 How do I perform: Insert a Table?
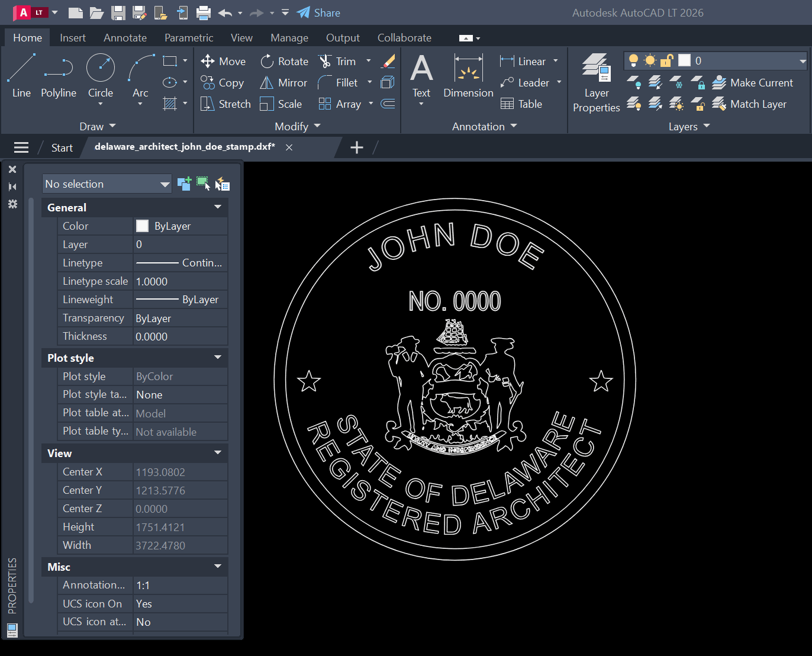coord(521,104)
